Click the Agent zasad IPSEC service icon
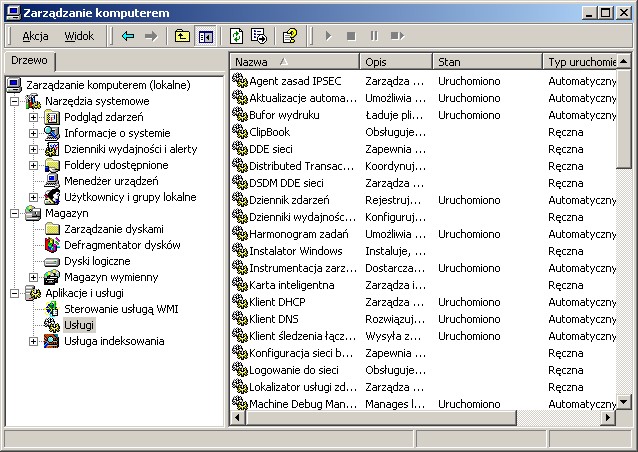 (x=240, y=81)
